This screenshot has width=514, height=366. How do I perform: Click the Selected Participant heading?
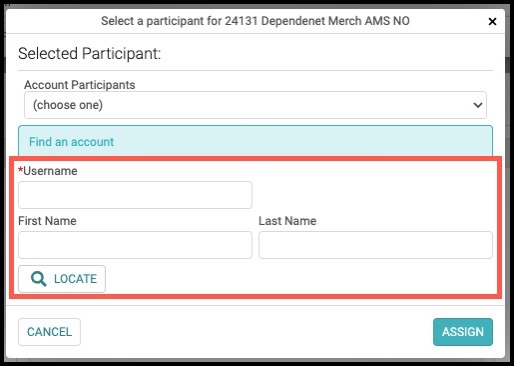coord(90,54)
